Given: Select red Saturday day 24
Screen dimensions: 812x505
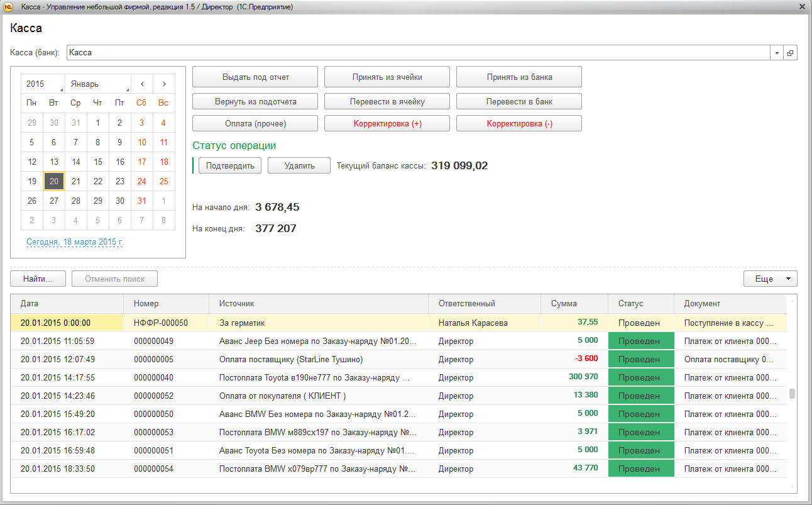Looking at the screenshot, I should [142, 181].
